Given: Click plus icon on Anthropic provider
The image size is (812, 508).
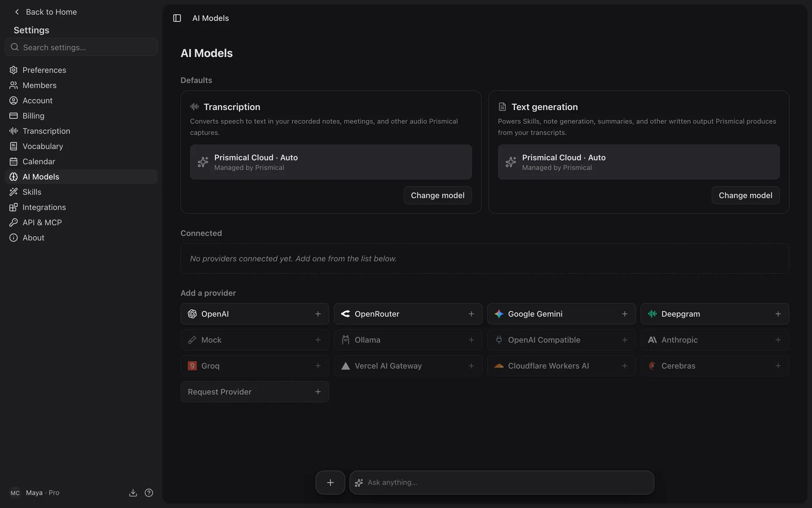Looking at the screenshot, I should click(x=778, y=340).
